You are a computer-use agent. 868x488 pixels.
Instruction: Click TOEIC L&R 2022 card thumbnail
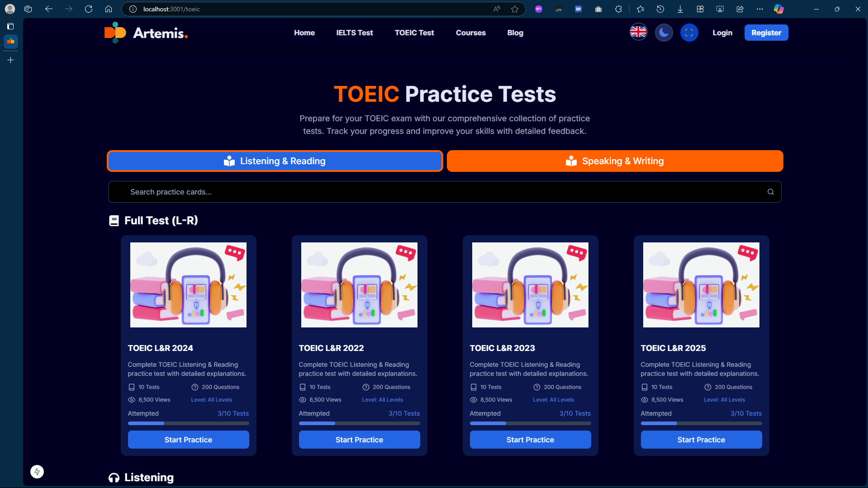[x=359, y=285]
